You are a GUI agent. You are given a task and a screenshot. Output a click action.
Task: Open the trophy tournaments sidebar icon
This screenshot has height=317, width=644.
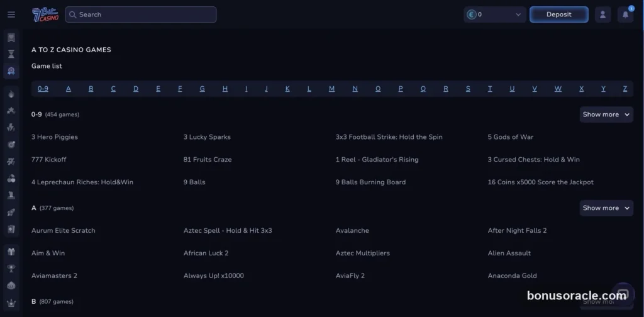coord(11,269)
